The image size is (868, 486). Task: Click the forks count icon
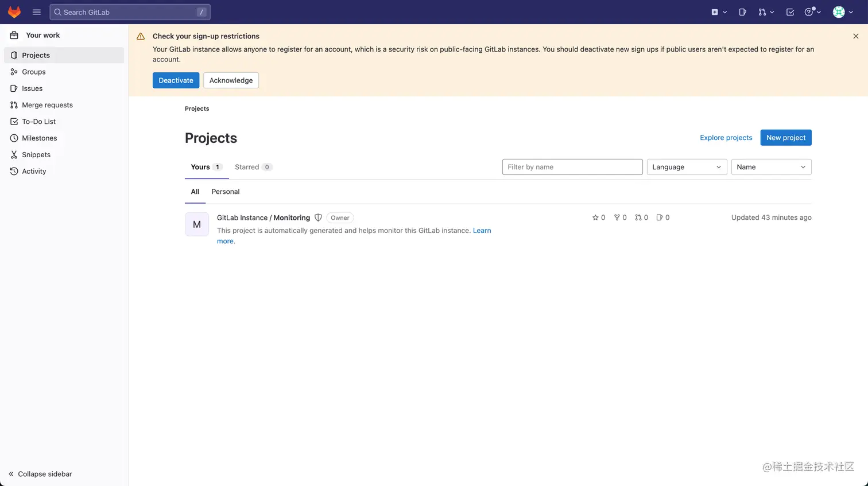[x=617, y=217]
